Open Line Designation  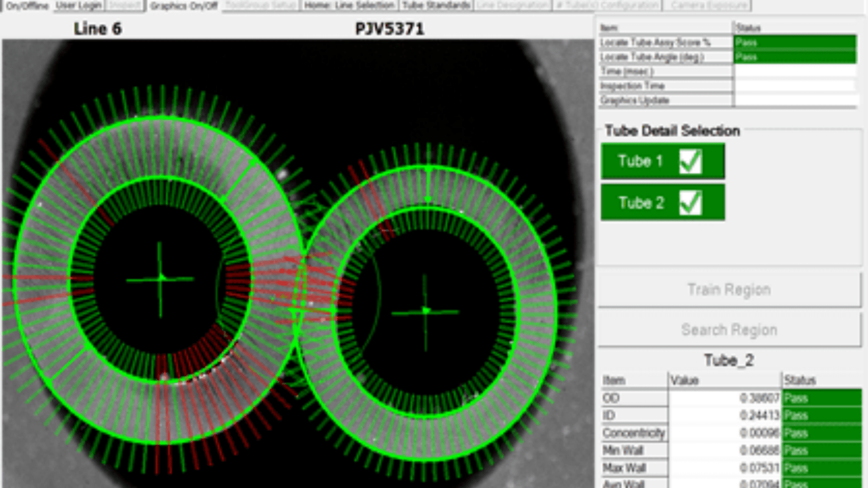tap(513, 6)
